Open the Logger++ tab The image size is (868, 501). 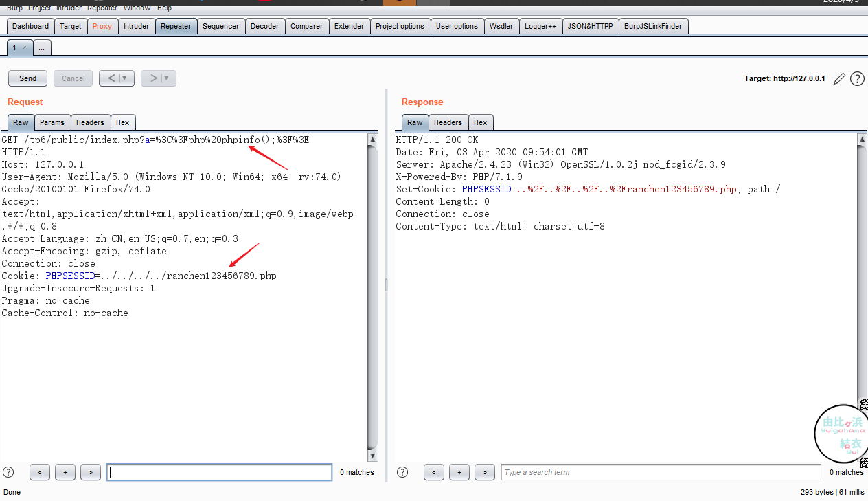tap(540, 26)
